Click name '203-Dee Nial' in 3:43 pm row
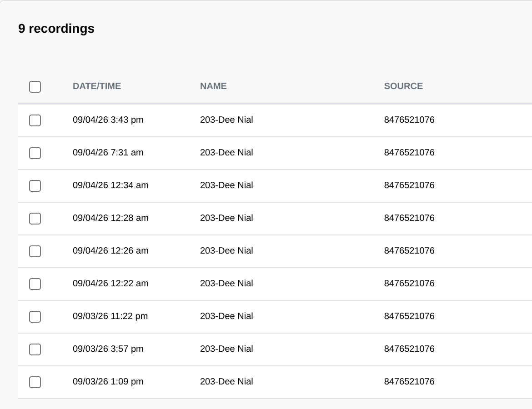 click(x=226, y=120)
